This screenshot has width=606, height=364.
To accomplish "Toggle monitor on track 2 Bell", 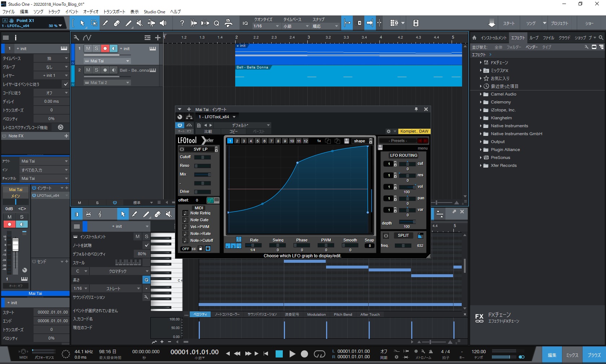I will click(x=114, y=70).
